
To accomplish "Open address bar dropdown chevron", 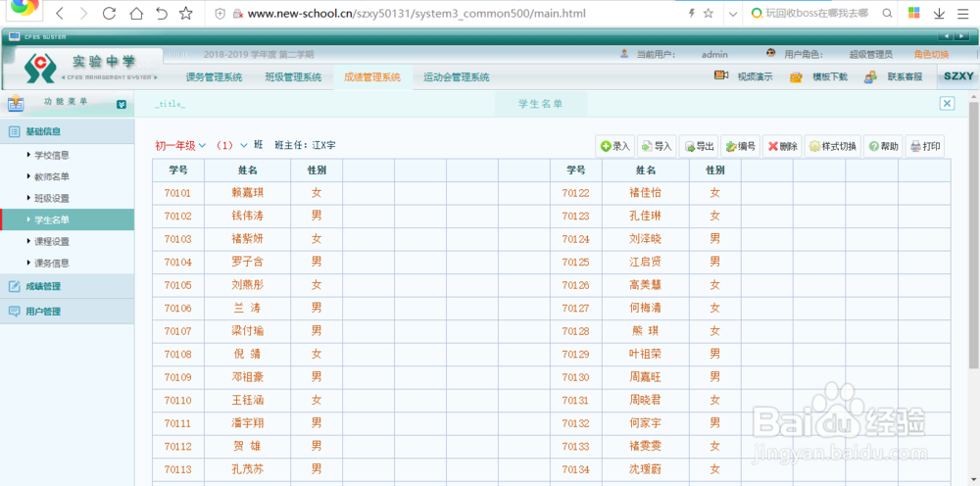I will pos(734,14).
